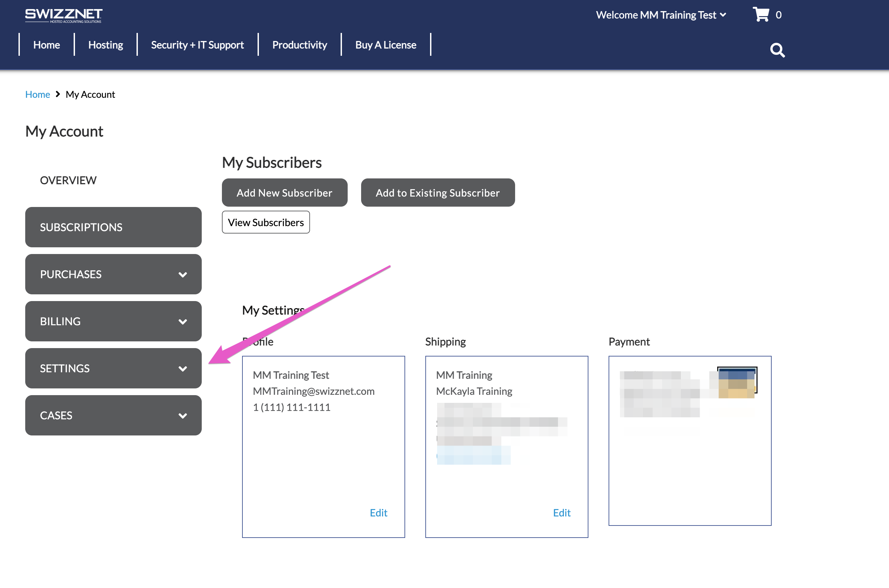Edit the Shipping card
This screenshot has width=889, height=588.
pos(562,513)
